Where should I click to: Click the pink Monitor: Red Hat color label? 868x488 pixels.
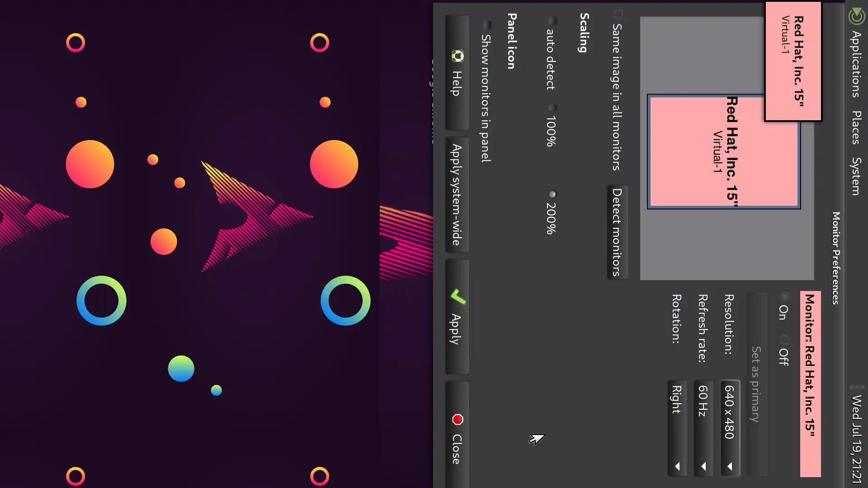coord(810,384)
